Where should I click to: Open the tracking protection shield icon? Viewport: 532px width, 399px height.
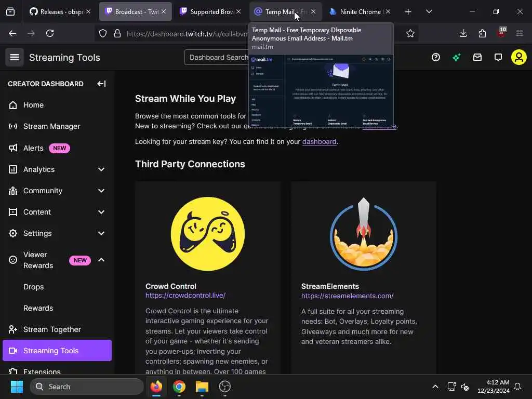coord(103,33)
